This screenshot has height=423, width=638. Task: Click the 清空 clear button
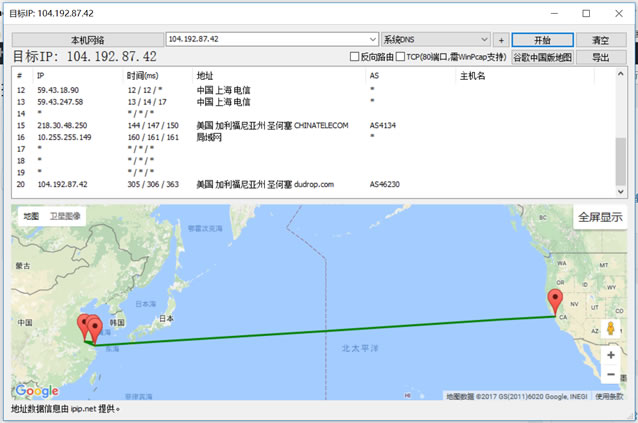click(x=601, y=40)
